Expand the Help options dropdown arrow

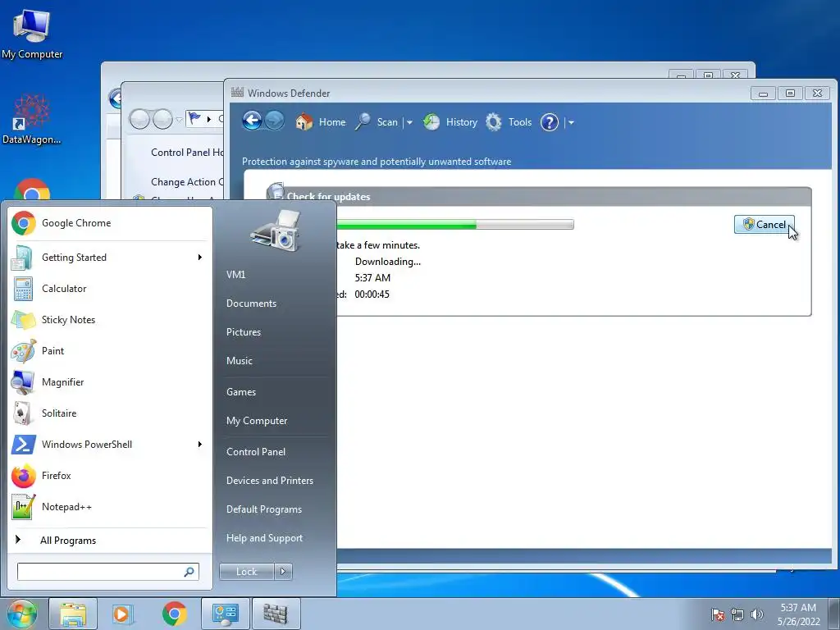pos(571,123)
